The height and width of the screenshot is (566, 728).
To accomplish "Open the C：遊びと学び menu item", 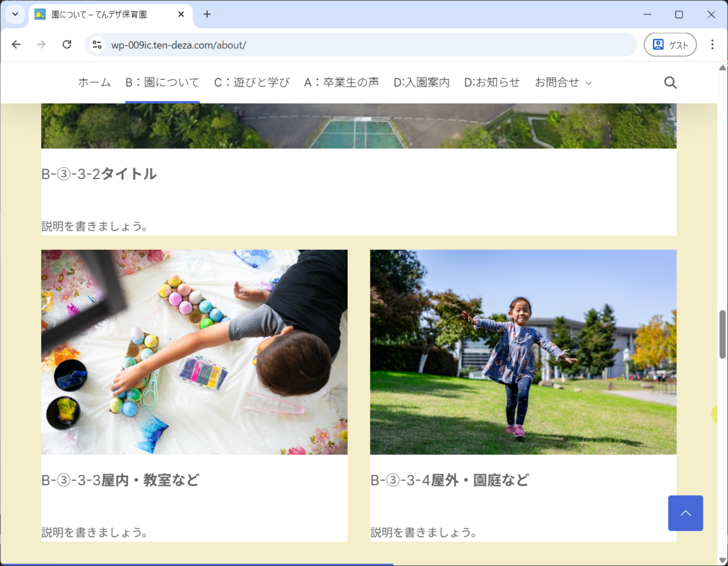I will click(x=252, y=83).
